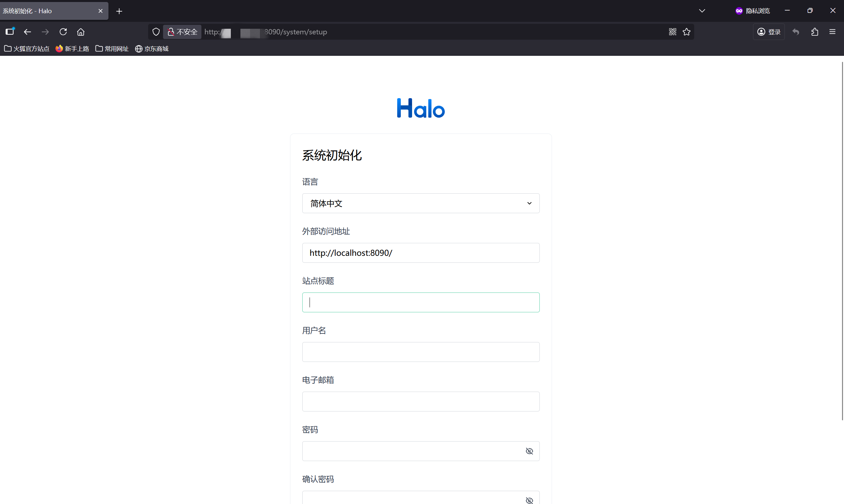The width and height of the screenshot is (844, 504).
Task: Click the 不安全 site security indicator
Action: coord(183,32)
